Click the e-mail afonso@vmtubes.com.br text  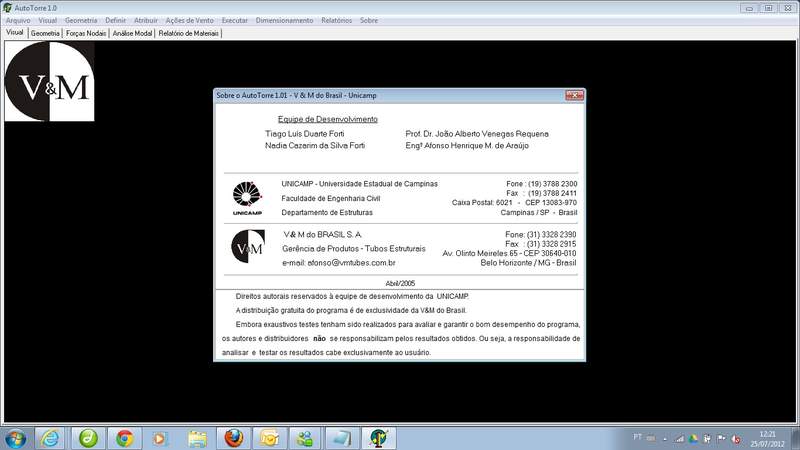click(x=339, y=263)
